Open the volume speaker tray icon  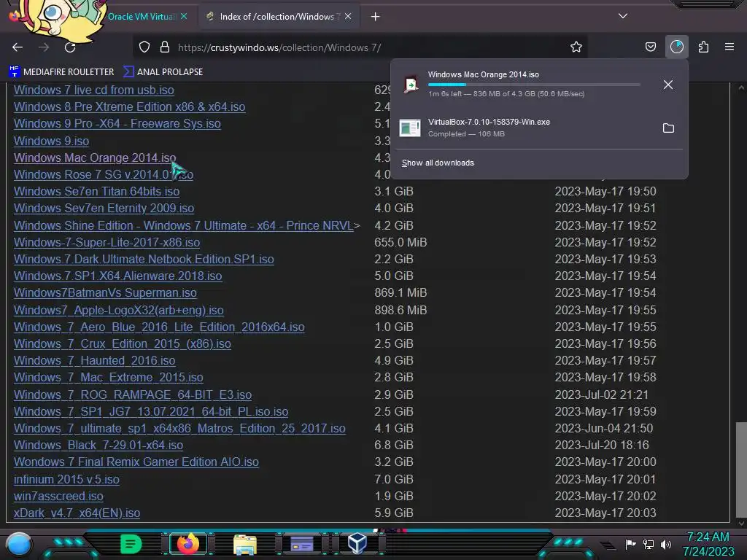pos(666,544)
